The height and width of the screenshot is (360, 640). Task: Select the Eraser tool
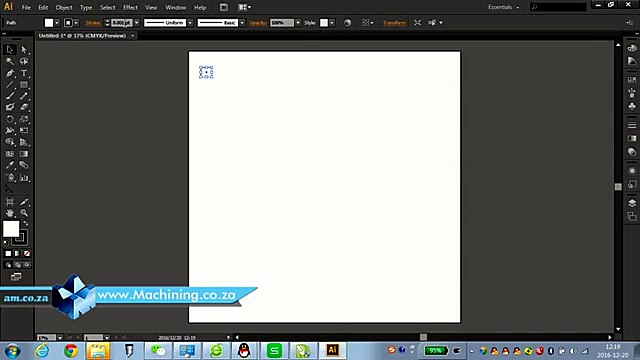24,107
